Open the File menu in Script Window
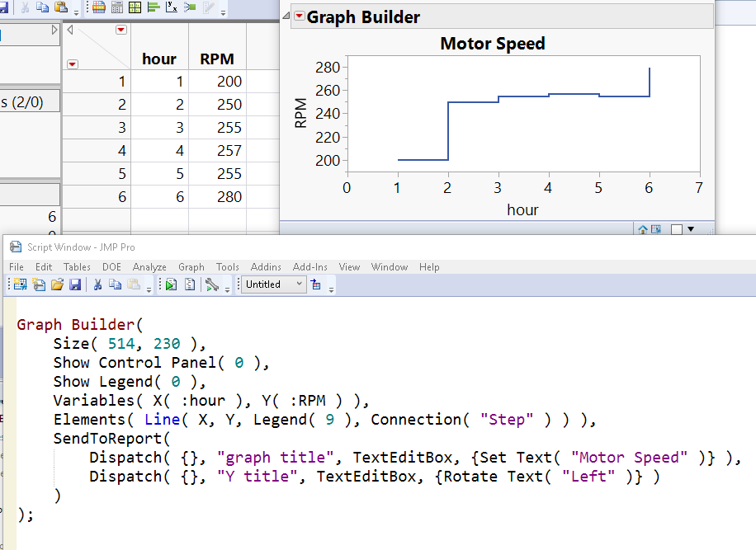 pyautogui.click(x=17, y=267)
